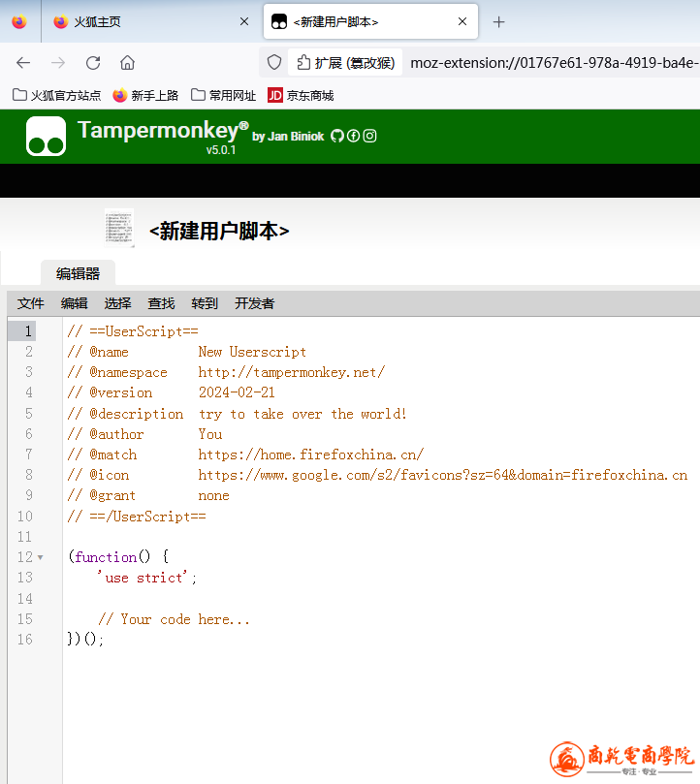The height and width of the screenshot is (784, 700).
Task: Click the 'by Jan Biniok' author text
Action: pyautogui.click(x=288, y=137)
